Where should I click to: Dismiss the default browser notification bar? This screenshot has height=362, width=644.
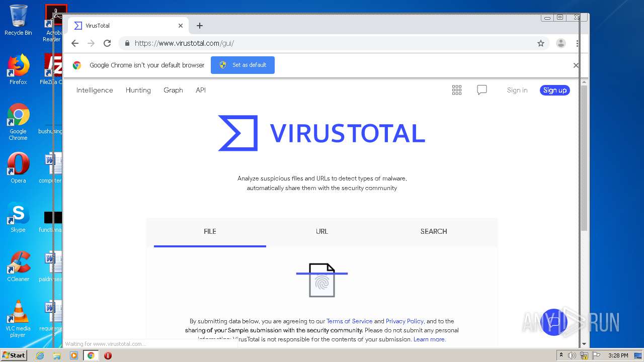(x=576, y=65)
